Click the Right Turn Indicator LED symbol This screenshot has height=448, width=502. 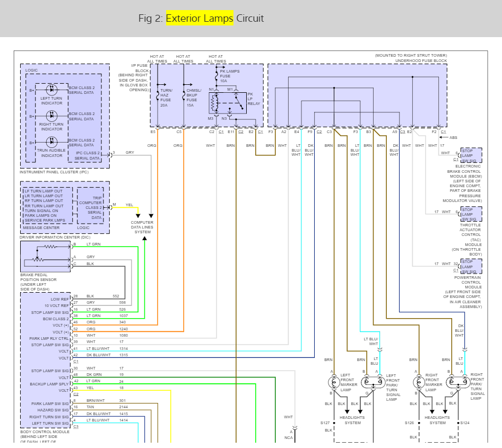(52, 116)
